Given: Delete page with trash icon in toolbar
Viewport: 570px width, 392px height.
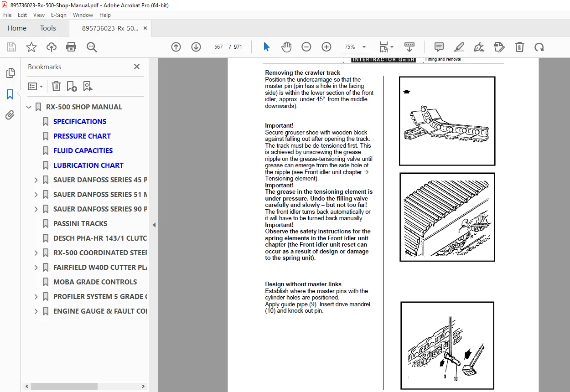Looking at the screenshot, I should pyautogui.click(x=519, y=47).
